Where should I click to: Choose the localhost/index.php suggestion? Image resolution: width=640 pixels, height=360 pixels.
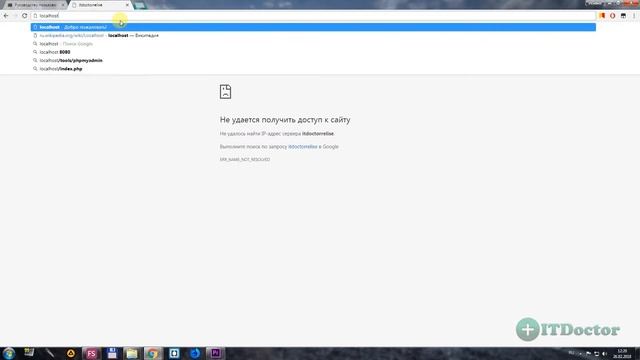click(313, 69)
